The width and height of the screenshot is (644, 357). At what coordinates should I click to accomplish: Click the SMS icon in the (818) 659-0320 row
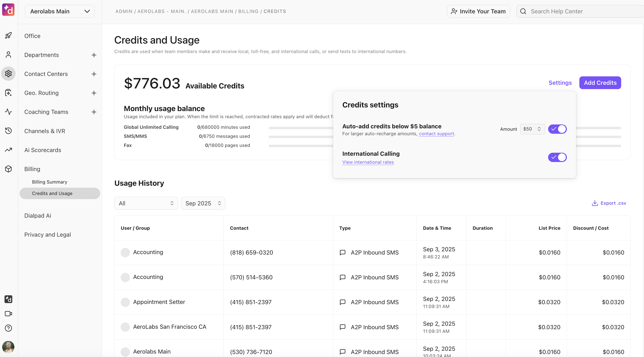coord(343,252)
